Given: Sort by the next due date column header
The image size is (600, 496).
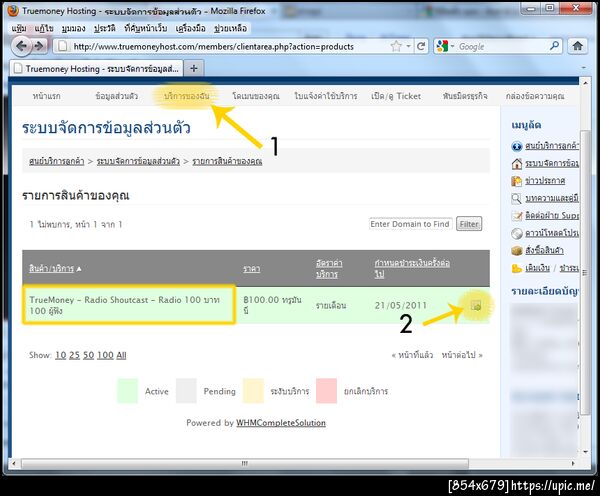Looking at the screenshot, I should [x=412, y=269].
